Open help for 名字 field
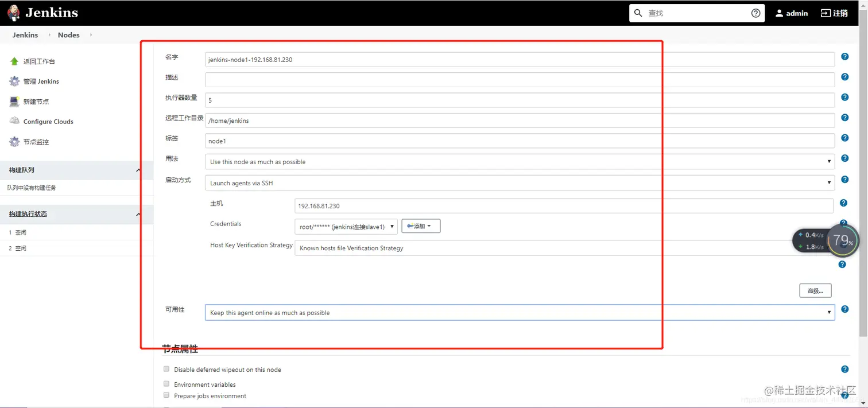The width and height of the screenshot is (868, 408). pyautogui.click(x=845, y=56)
